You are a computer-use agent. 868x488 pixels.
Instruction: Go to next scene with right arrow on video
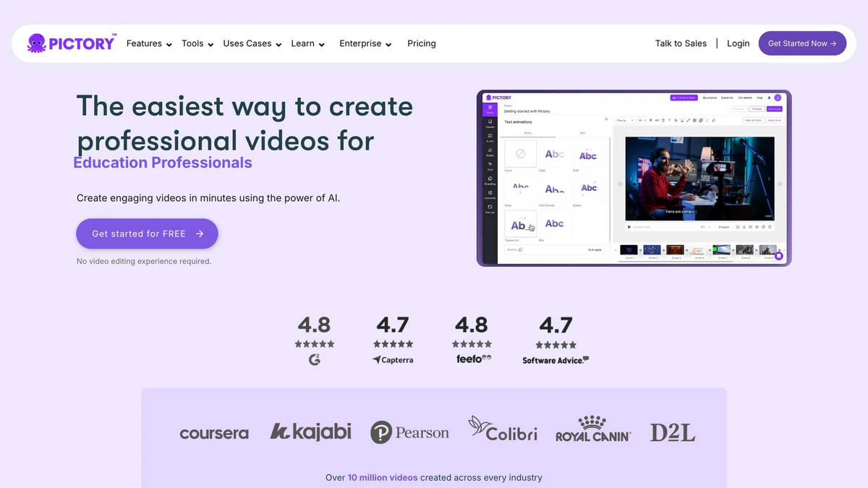coord(769,179)
